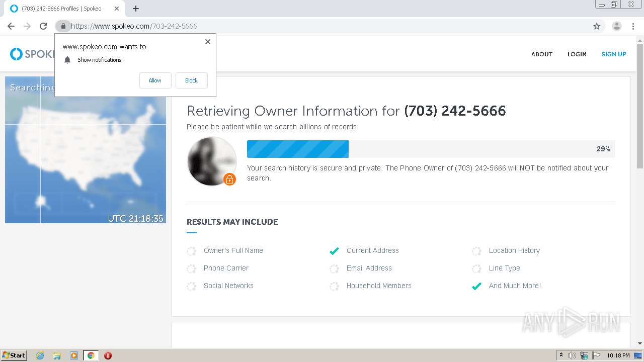Click the Social Networks label
The height and width of the screenshot is (362, 644).
click(228, 286)
